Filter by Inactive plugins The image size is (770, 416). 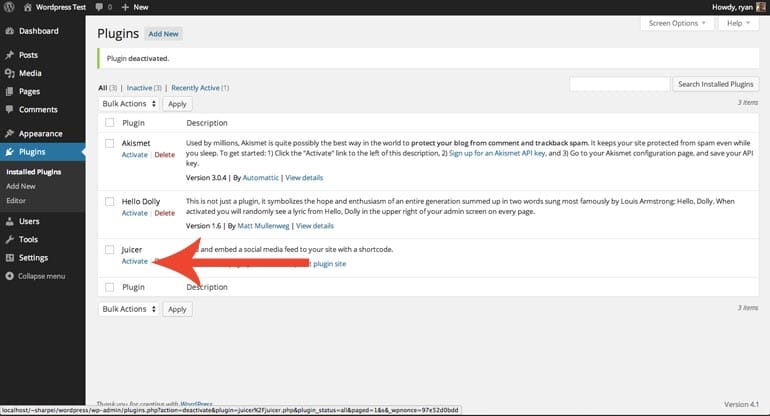139,88
